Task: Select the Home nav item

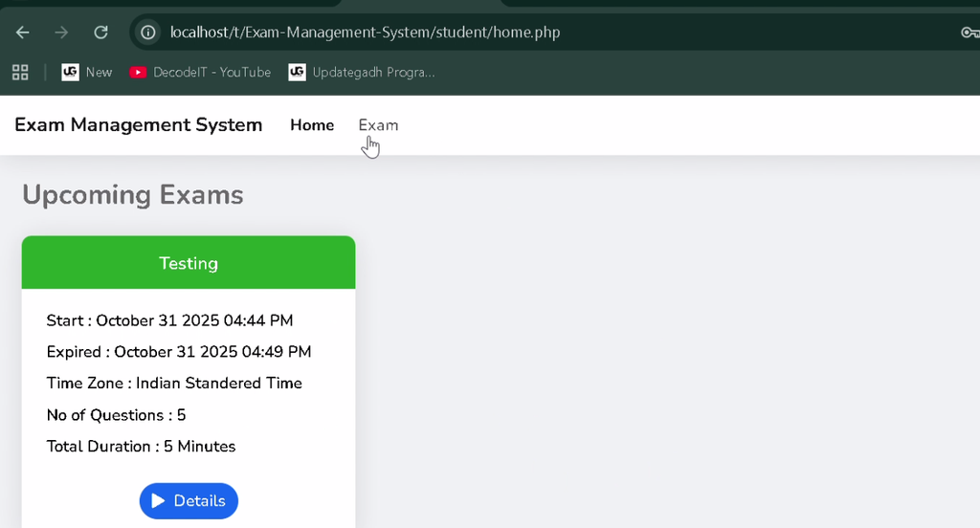Action: coord(312,125)
